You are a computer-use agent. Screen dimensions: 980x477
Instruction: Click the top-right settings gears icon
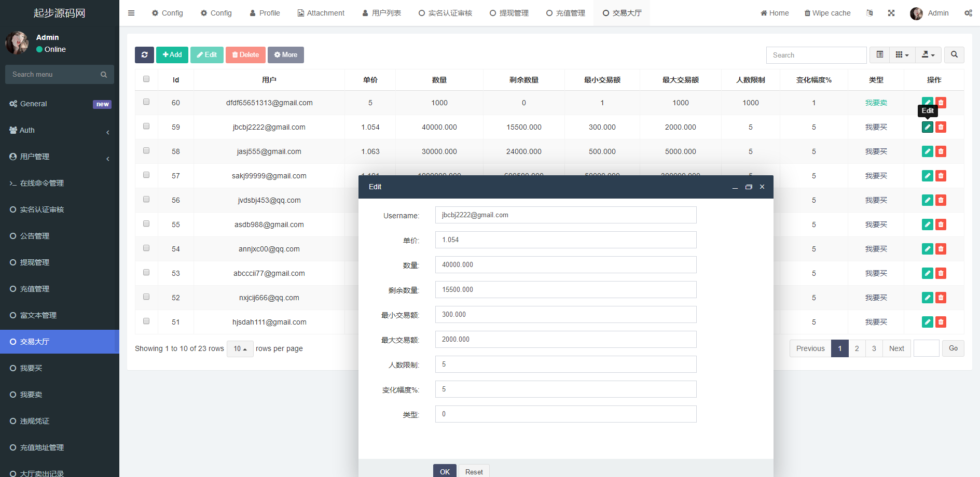(x=968, y=13)
